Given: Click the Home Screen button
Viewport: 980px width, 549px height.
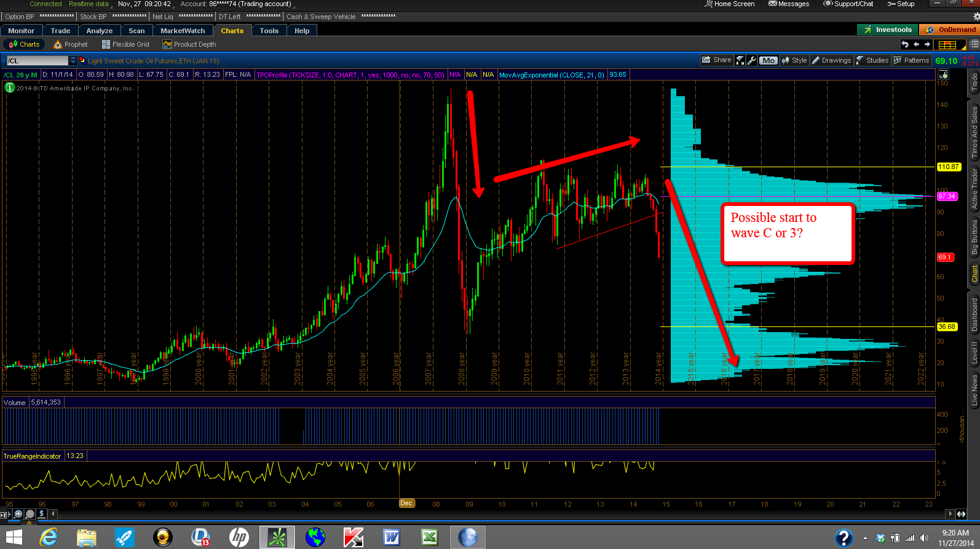Looking at the screenshot, I should click(x=730, y=4).
